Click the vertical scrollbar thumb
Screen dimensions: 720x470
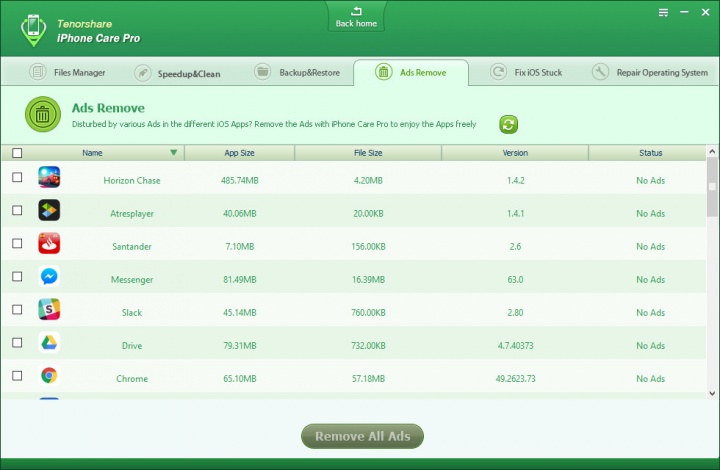712,186
